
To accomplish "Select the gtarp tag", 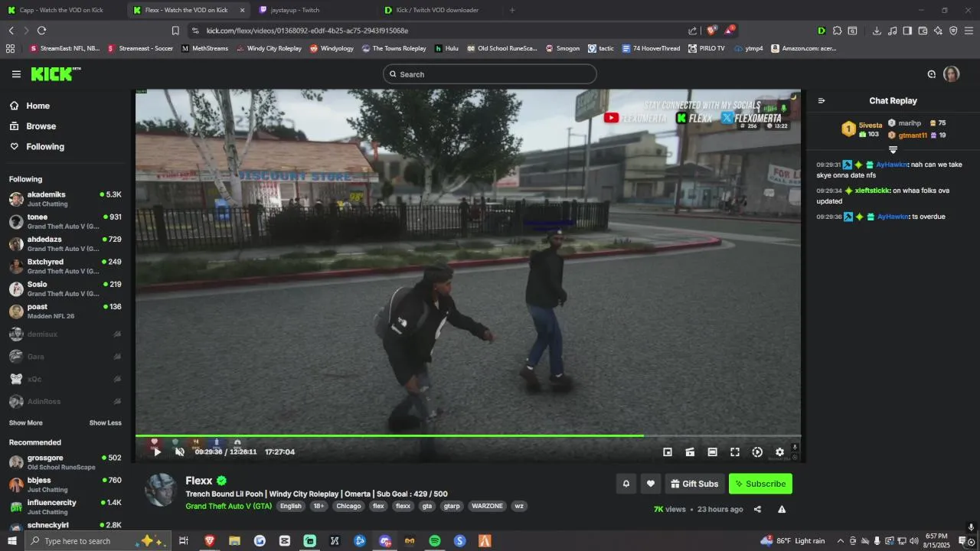I will pyautogui.click(x=452, y=507).
